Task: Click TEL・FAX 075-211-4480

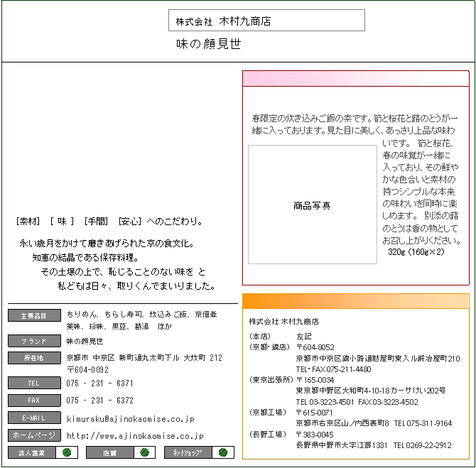Action: tap(334, 369)
